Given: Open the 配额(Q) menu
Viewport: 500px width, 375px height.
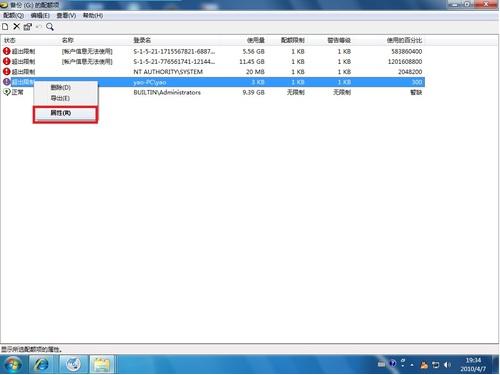Looking at the screenshot, I should pos(14,15).
